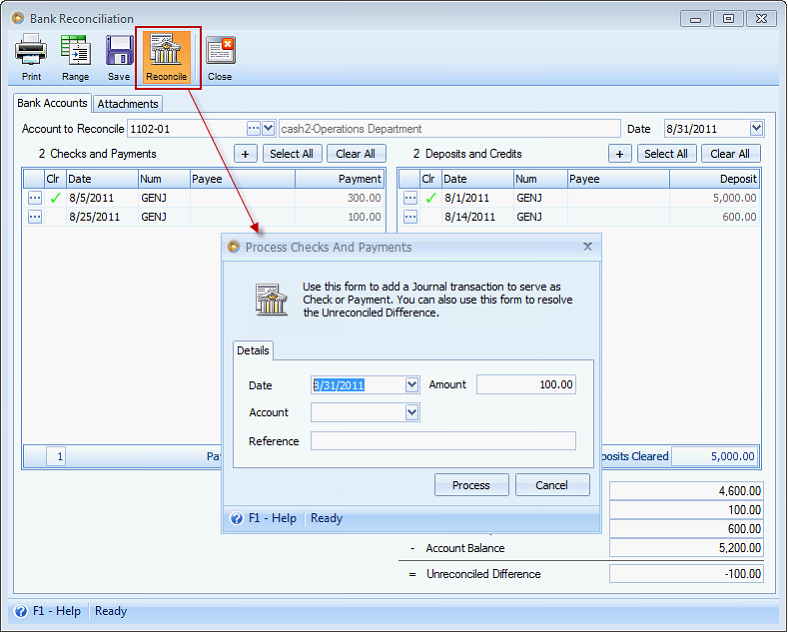
Task: Open the Range toolbar tool
Action: pos(75,57)
